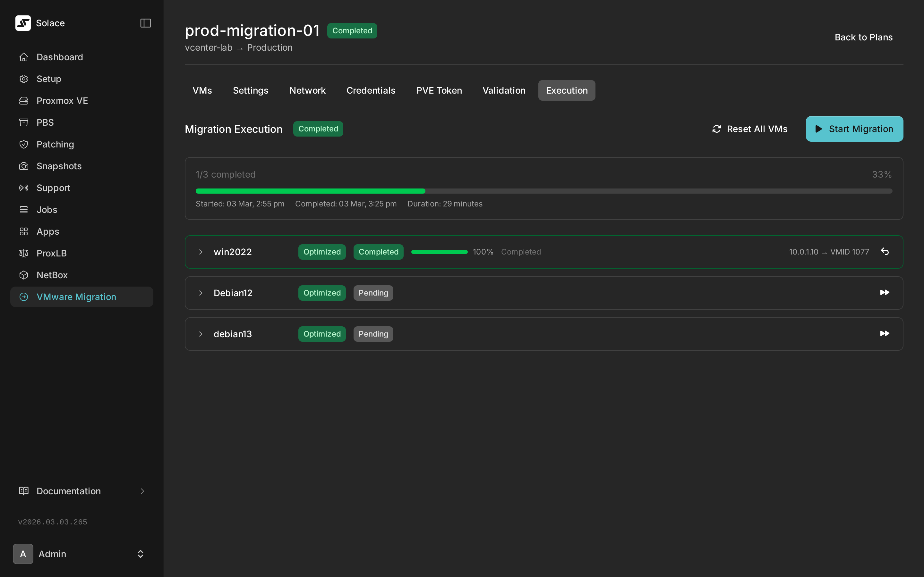Click the Start Migration button

point(854,129)
